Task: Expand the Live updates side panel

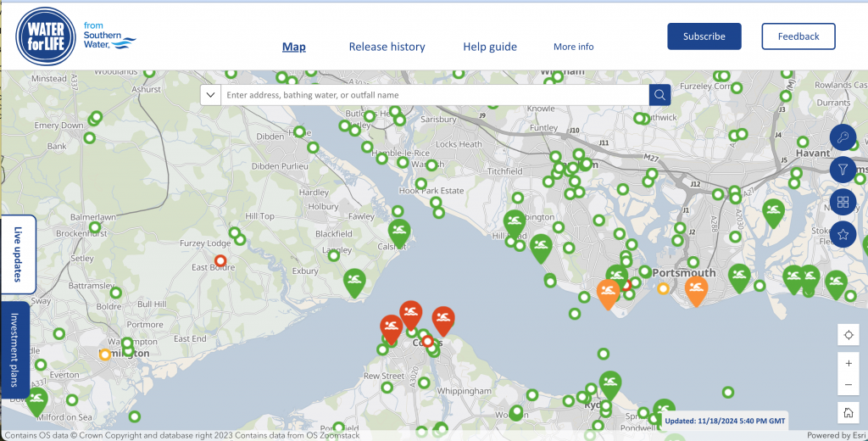Action: [18, 254]
